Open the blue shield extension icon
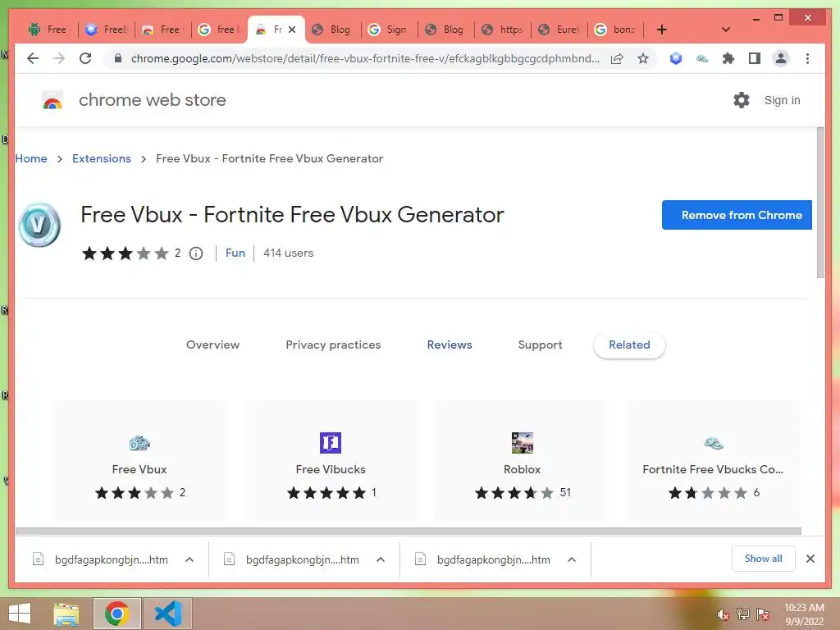 point(676,58)
